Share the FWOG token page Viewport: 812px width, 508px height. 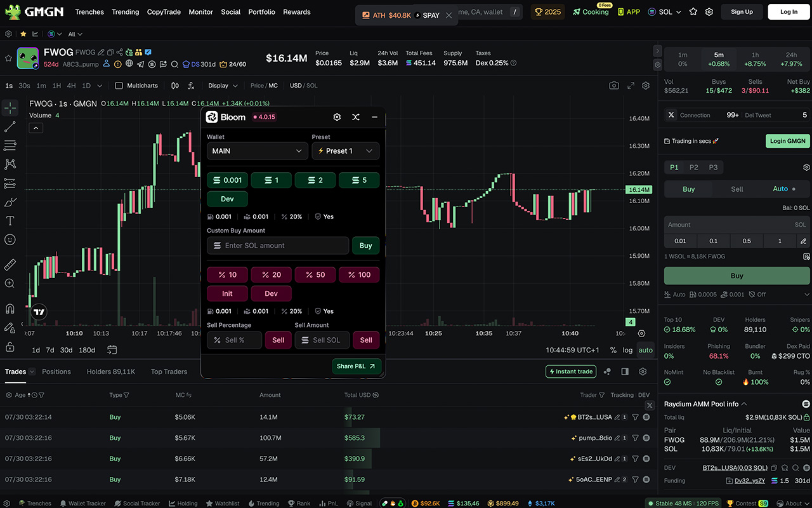pyautogui.click(x=120, y=53)
